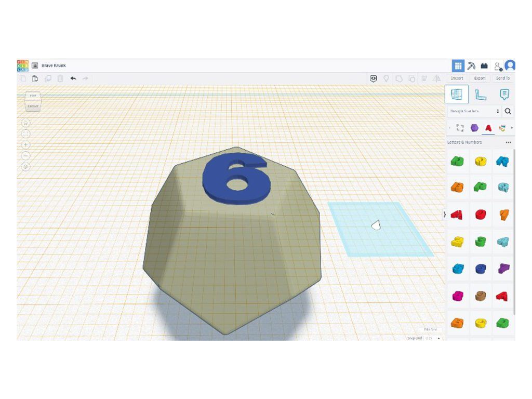Image resolution: width=532 pixels, height=399 pixels.
Task: Pick the brown character shape thumbnail
Action: (480, 296)
